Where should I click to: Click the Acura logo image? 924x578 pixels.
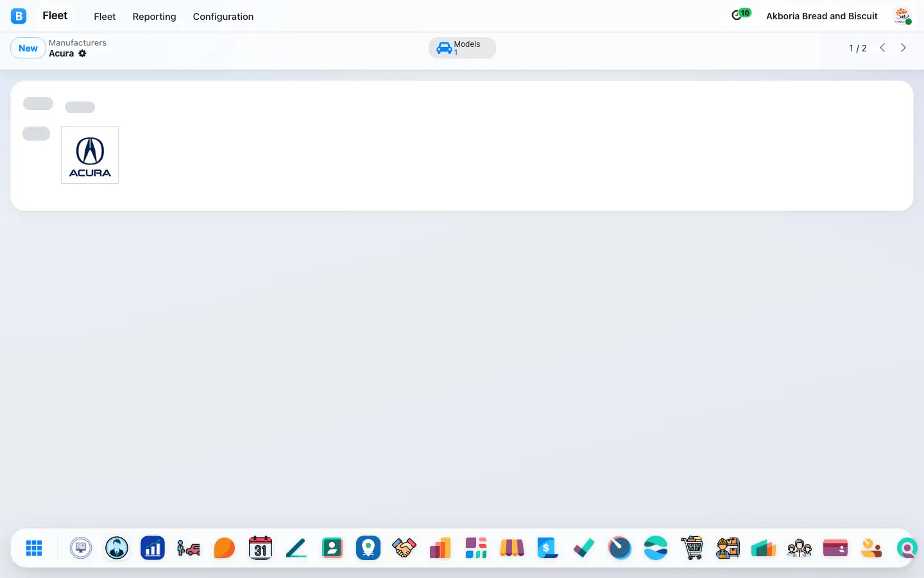[90, 155]
